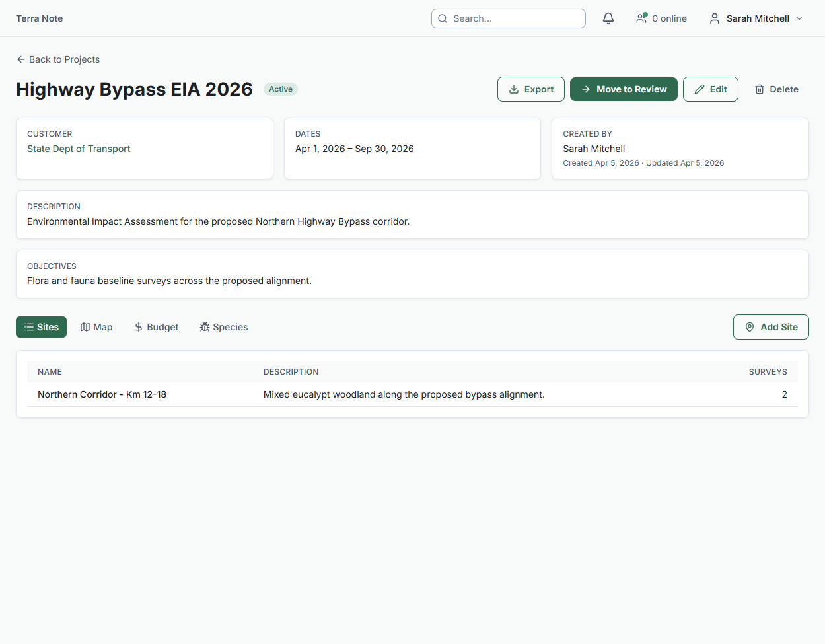Click the trash icon for Delete
The image size is (825, 644).
(760, 89)
